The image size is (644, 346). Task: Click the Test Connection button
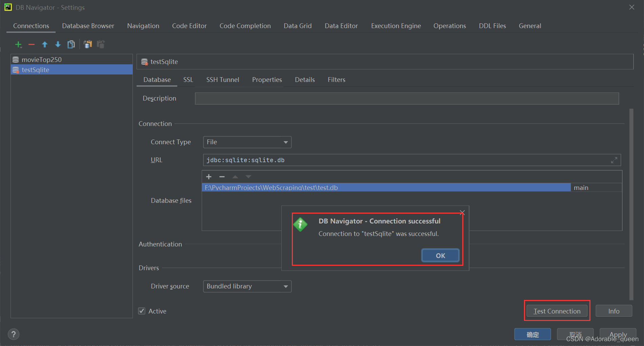coord(557,311)
